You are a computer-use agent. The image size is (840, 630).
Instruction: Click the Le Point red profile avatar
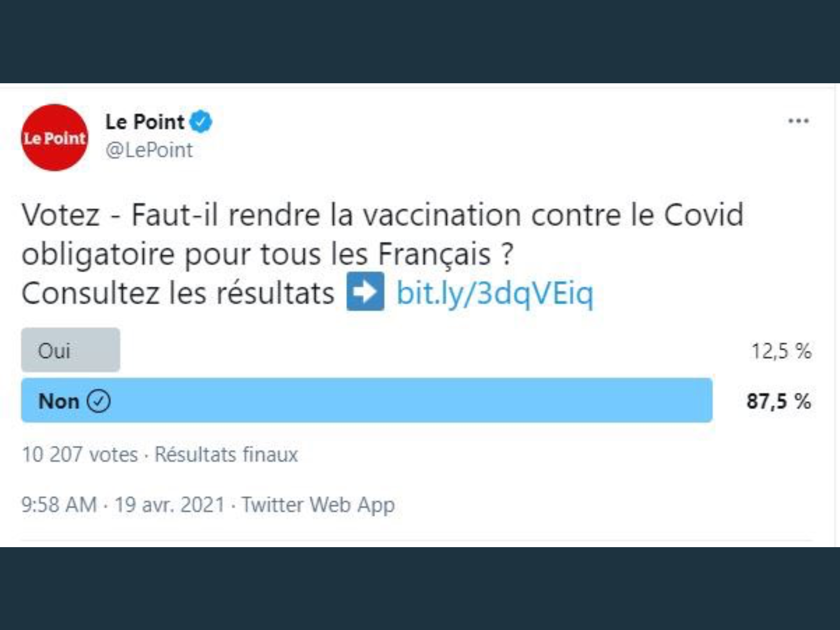(55, 138)
